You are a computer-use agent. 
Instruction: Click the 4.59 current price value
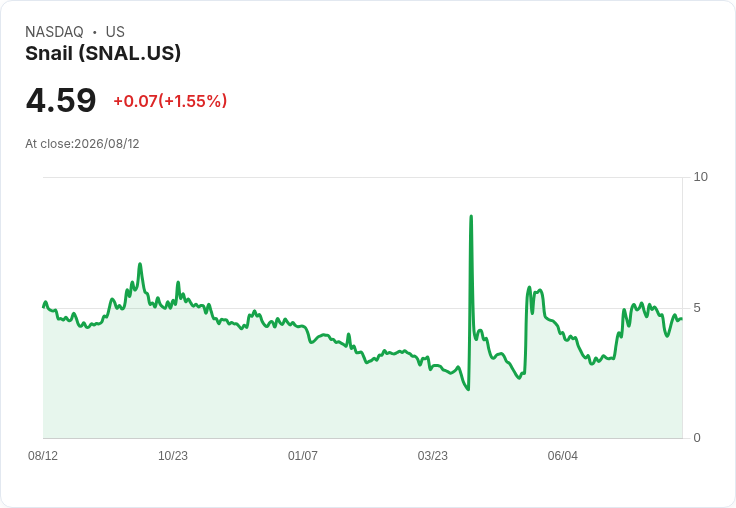point(61,100)
